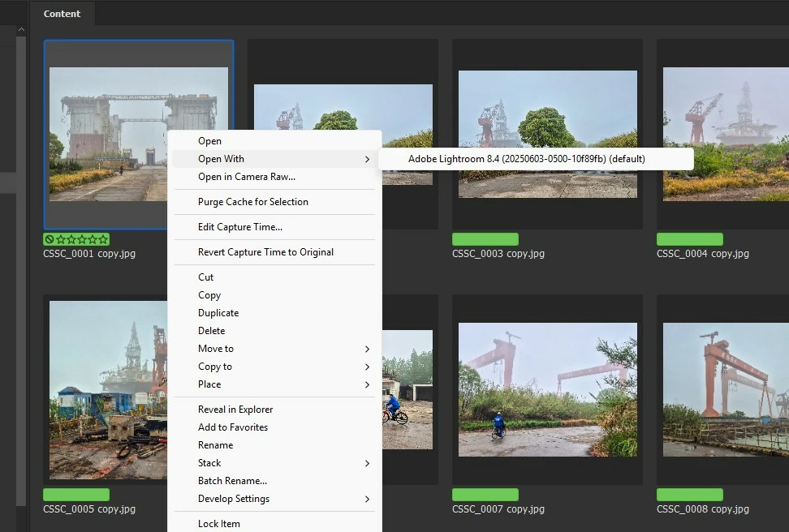The width and height of the screenshot is (789, 532).
Task: Select the CSSC_0001 copy.jpg thumbnail image
Action: [x=108, y=134]
